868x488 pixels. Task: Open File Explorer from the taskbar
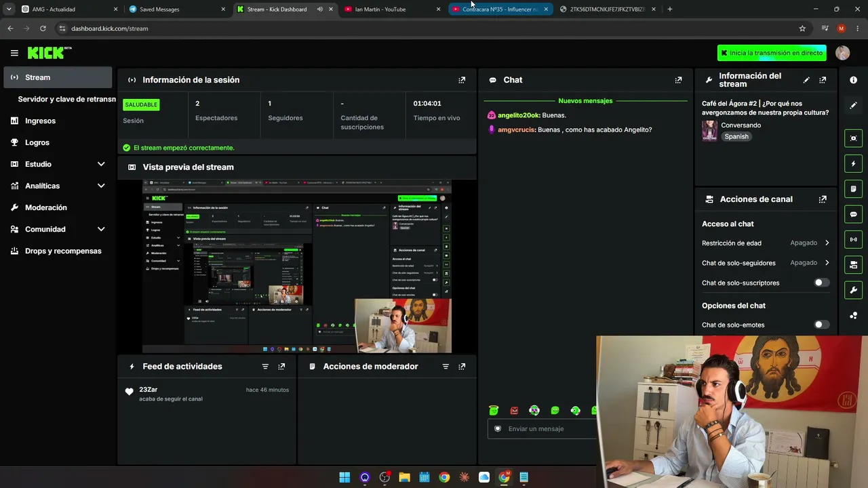(404, 477)
